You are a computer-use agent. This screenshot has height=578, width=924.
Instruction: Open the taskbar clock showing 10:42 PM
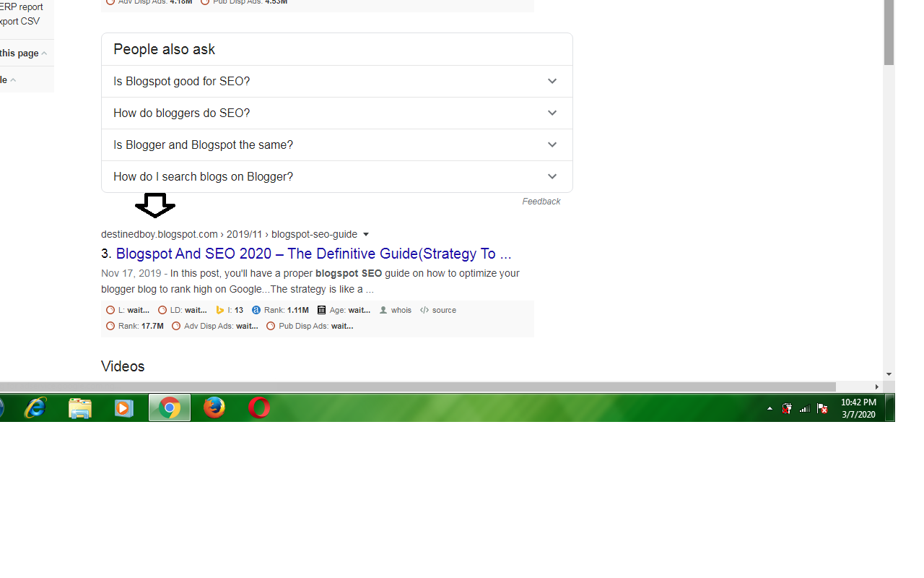(x=858, y=408)
